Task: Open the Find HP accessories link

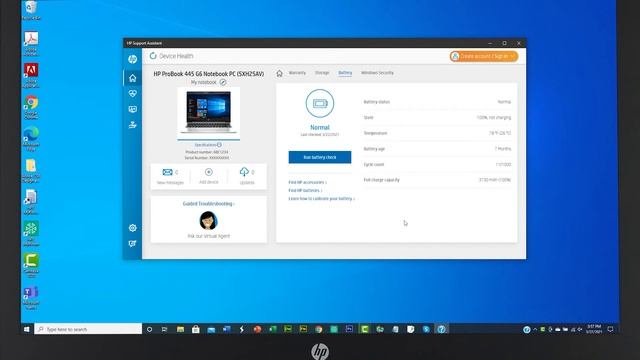Action: pyautogui.click(x=307, y=182)
